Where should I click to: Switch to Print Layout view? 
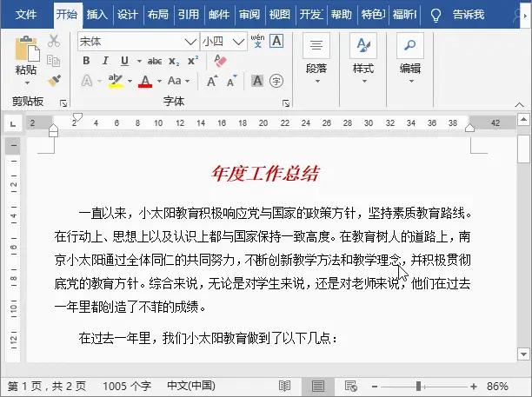[318, 386]
